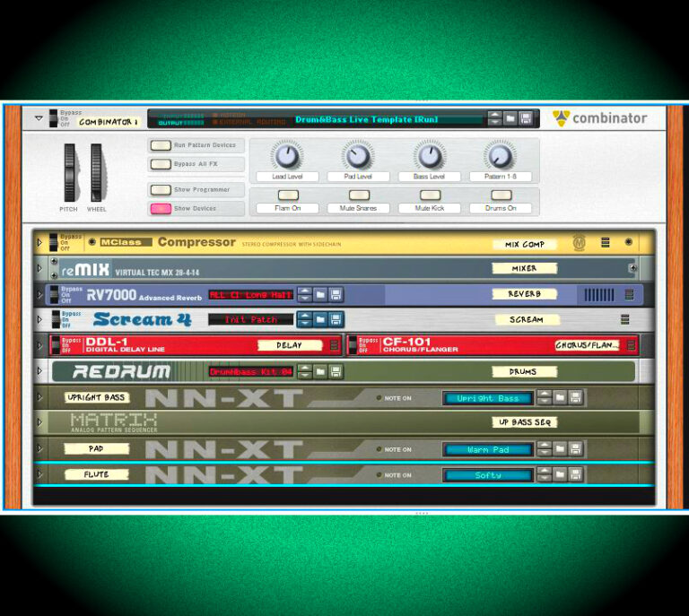Collapse the Combinator device with its fold arrow
This screenshot has height=616, width=689.
pyautogui.click(x=39, y=118)
